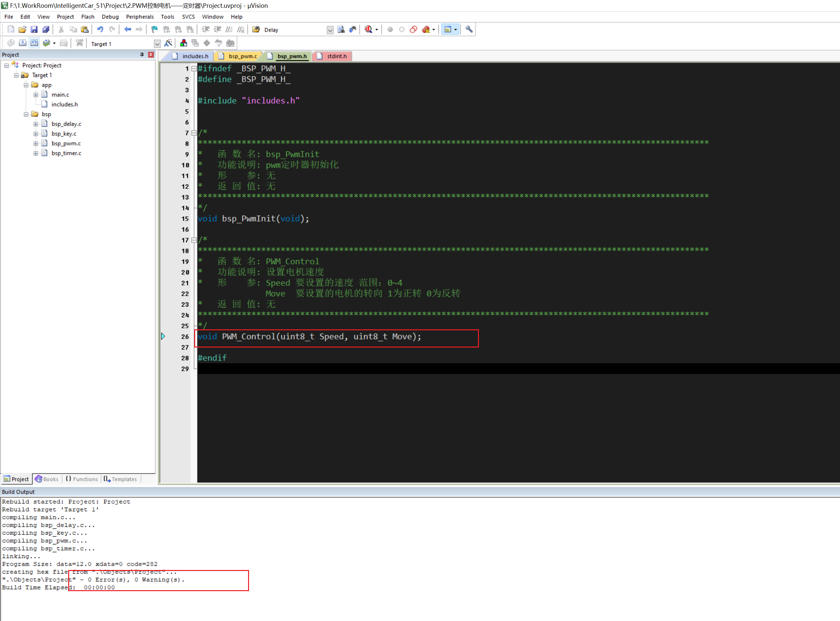Collapse the app folder

click(x=26, y=85)
